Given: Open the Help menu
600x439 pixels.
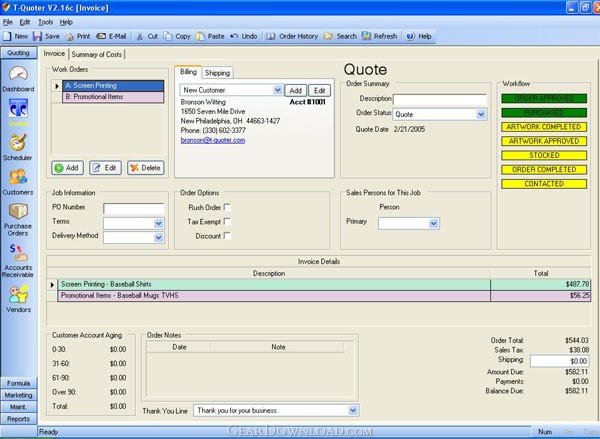Looking at the screenshot, I should pyautogui.click(x=66, y=22).
